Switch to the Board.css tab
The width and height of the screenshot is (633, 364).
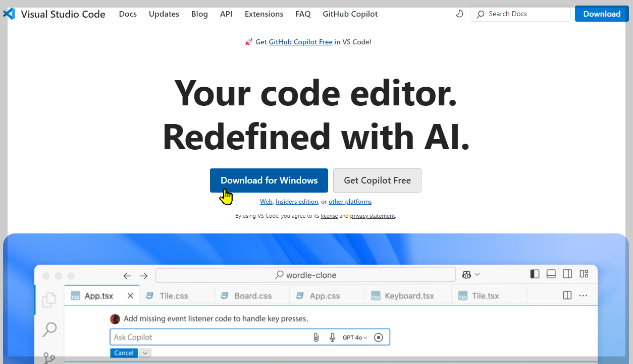[x=252, y=296]
